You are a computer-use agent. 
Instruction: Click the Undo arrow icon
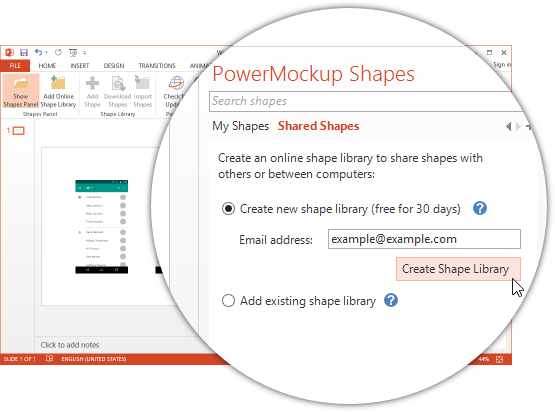[x=38, y=52]
